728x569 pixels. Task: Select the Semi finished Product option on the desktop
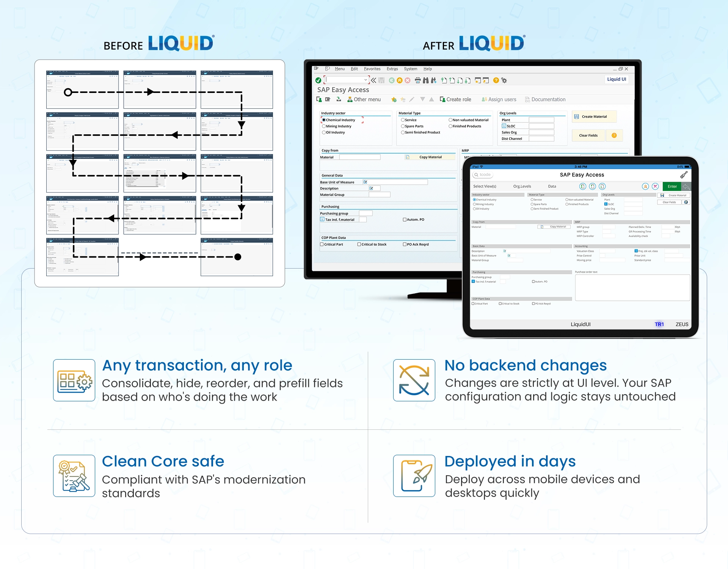click(403, 132)
